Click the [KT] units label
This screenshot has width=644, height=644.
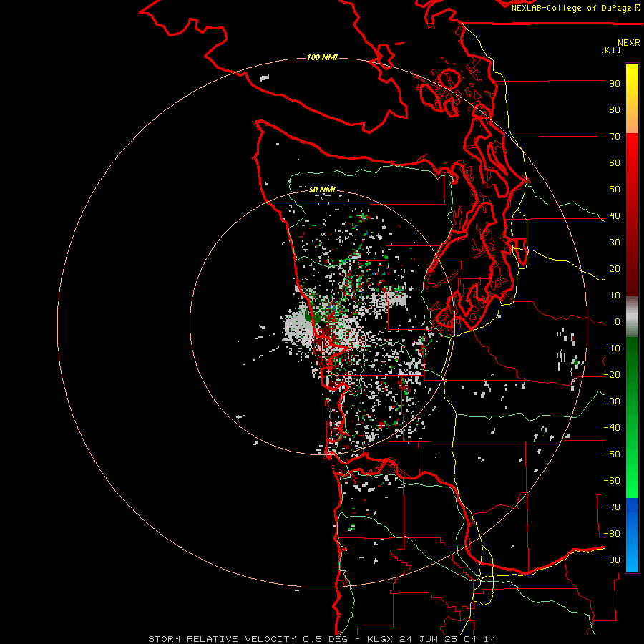pyautogui.click(x=610, y=49)
